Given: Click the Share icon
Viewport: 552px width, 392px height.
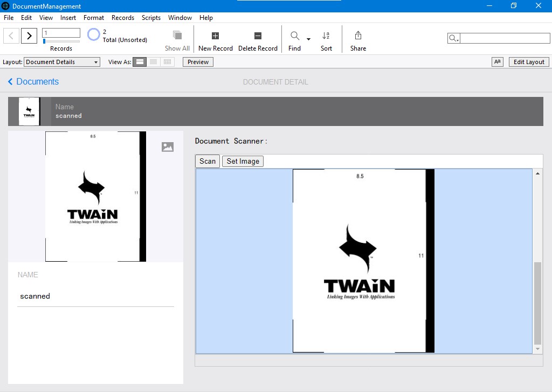Looking at the screenshot, I should click(x=358, y=36).
